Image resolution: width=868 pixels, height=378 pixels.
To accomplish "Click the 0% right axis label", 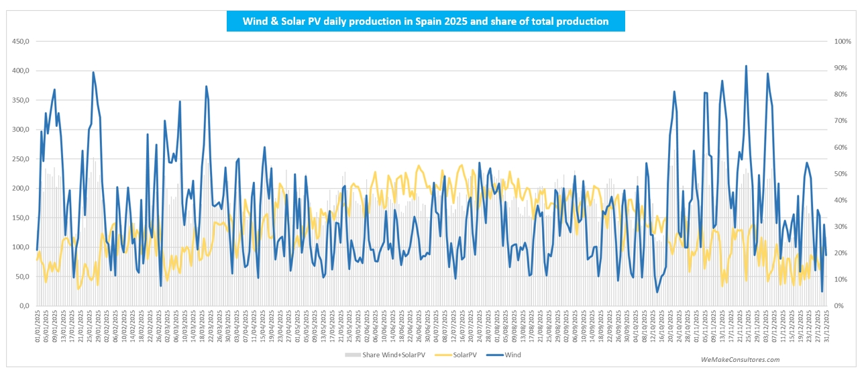I will point(839,306).
